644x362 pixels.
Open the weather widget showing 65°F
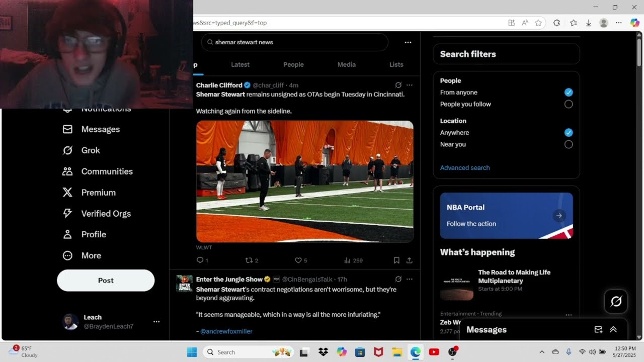tap(24, 351)
